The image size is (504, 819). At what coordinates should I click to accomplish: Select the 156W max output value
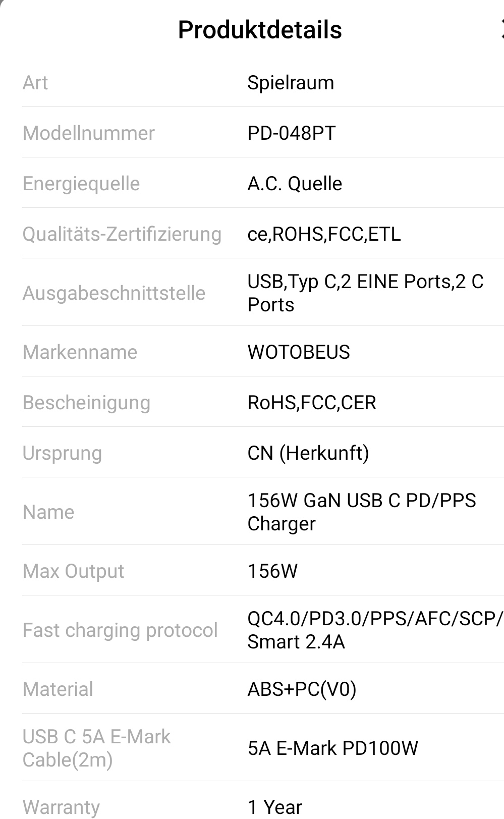pyautogui.click(x=272, y=571)
